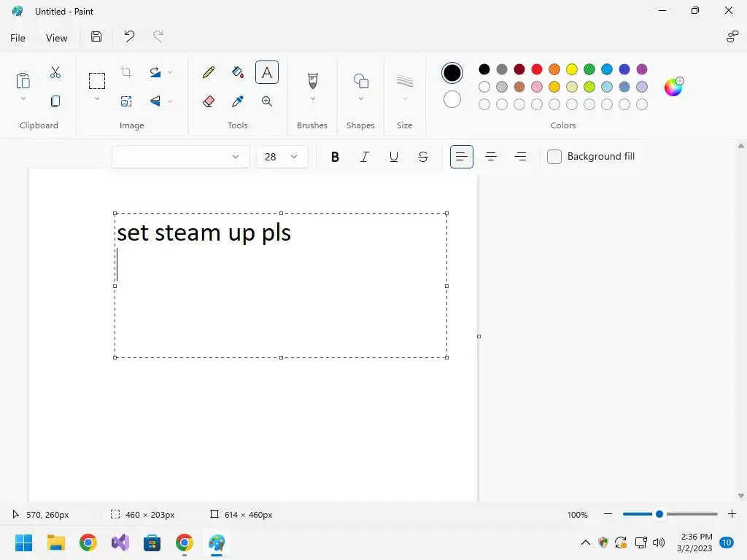The width and height of the screenshot is (747, 560).
Task: Toggle Bold text formatting
Action: click(x=335, y=157)
